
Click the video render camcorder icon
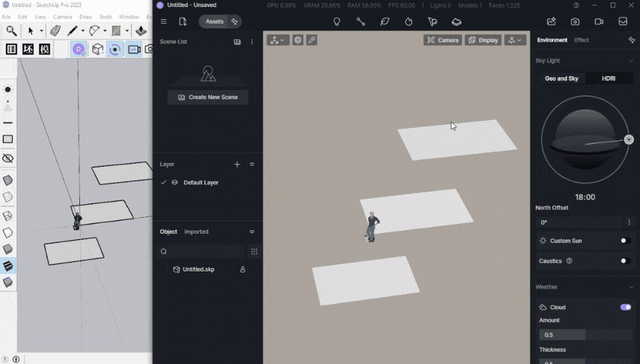599,21
